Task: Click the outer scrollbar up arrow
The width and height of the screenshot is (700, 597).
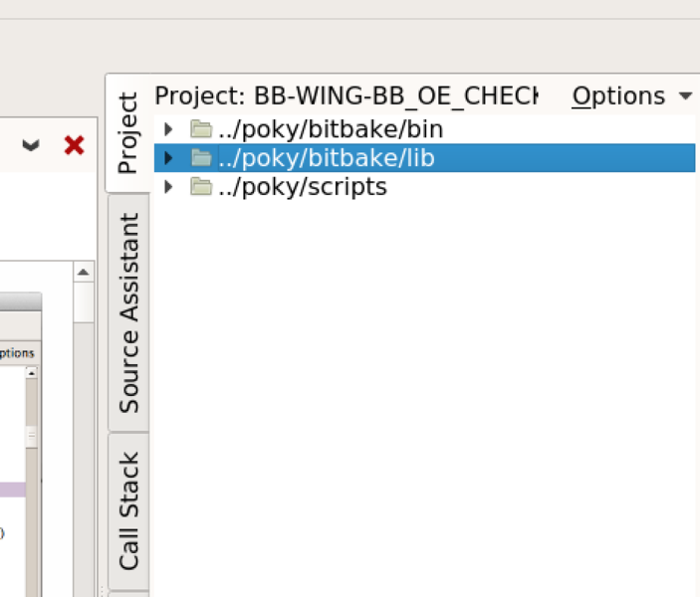Action: (84, 273)
